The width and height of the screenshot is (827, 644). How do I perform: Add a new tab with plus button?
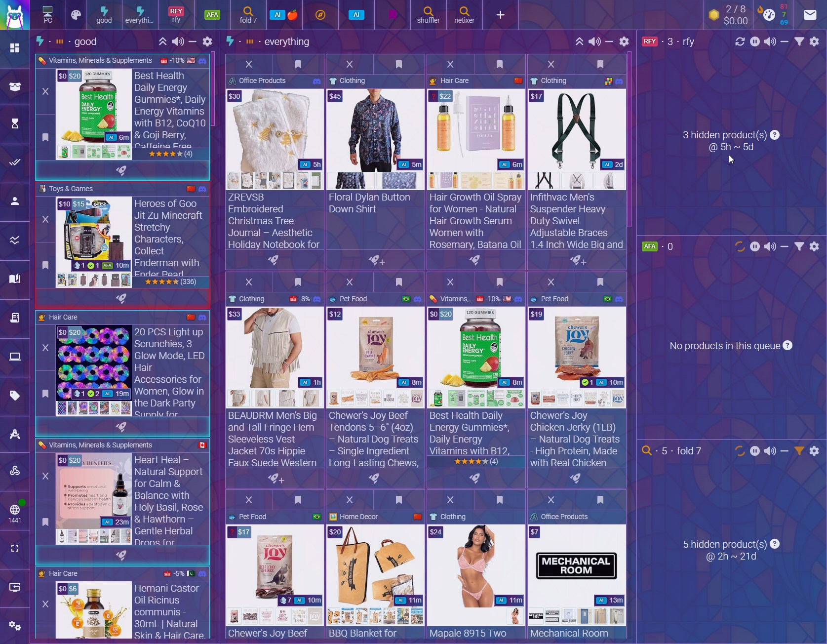click(500, 15)
